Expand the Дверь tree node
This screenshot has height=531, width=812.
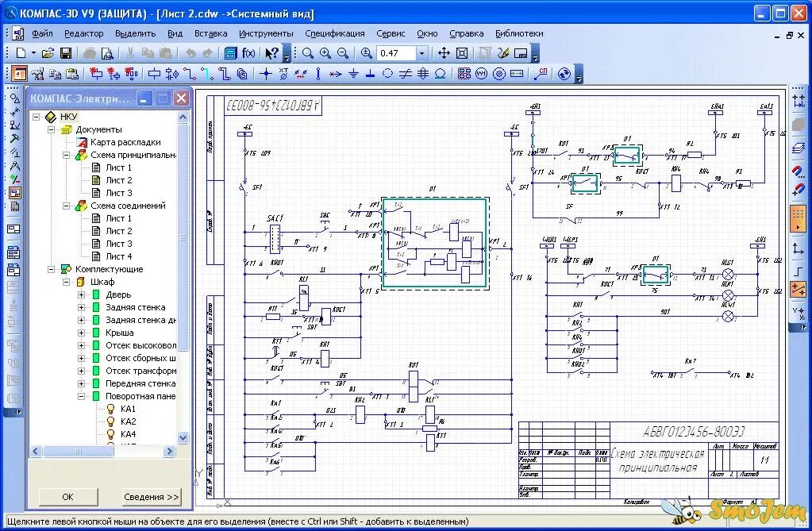81,294
